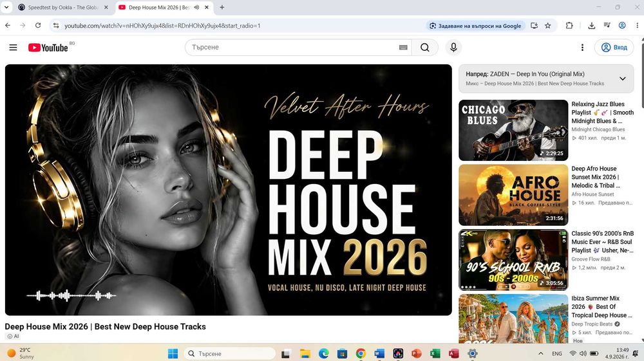Open the media controls icon in Chrome toolbar
This screenshot has height=361, width=644.
click(x=607, y=26)
